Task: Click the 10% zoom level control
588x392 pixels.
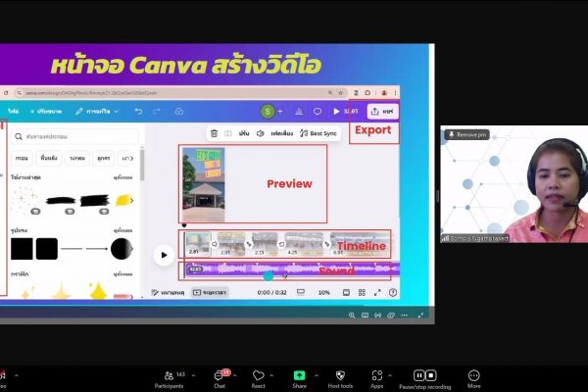Action: [x=324, y=293]
